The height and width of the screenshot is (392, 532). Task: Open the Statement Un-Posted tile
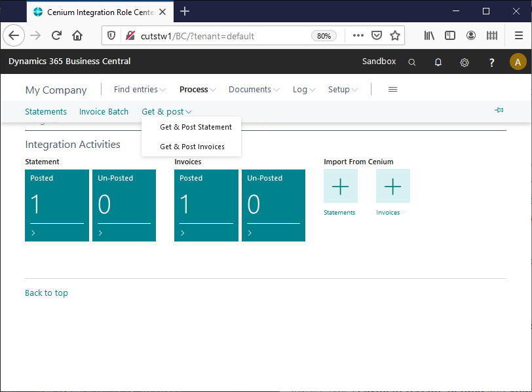click(124, 205)
